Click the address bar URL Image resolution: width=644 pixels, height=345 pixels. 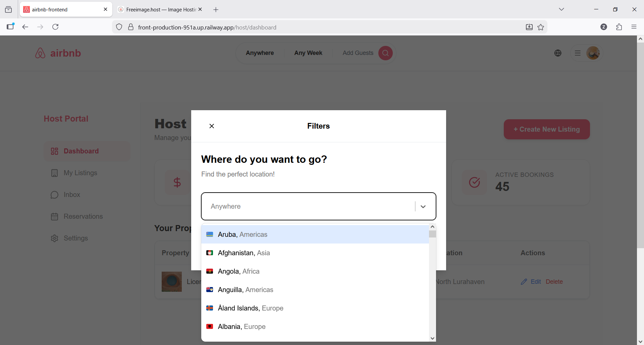pos(207,27)
